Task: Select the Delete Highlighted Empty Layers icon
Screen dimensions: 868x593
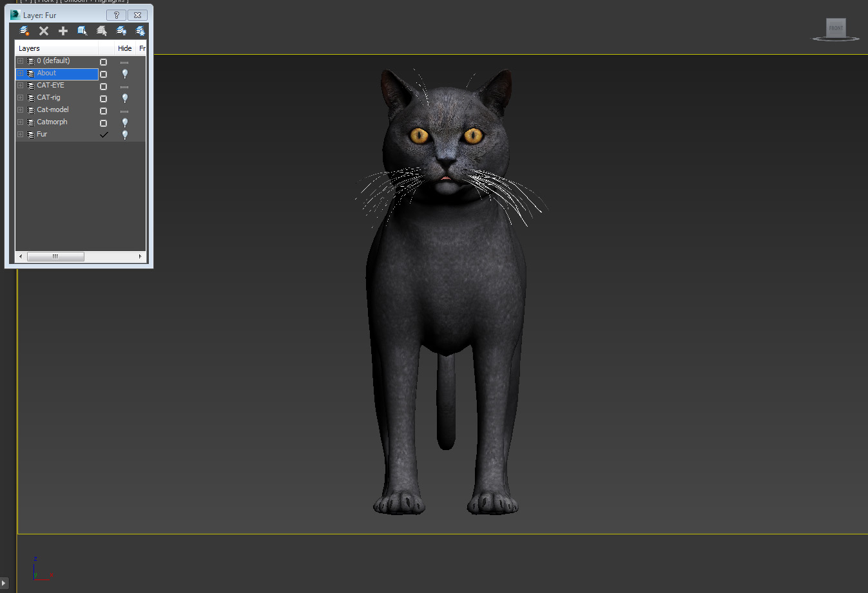Action: coord(43,30)
